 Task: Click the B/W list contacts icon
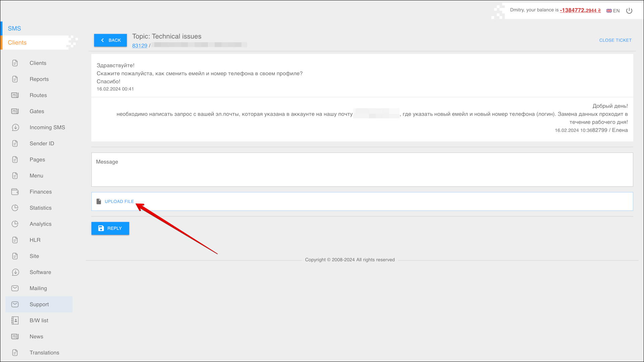click(x=15, y=320)
